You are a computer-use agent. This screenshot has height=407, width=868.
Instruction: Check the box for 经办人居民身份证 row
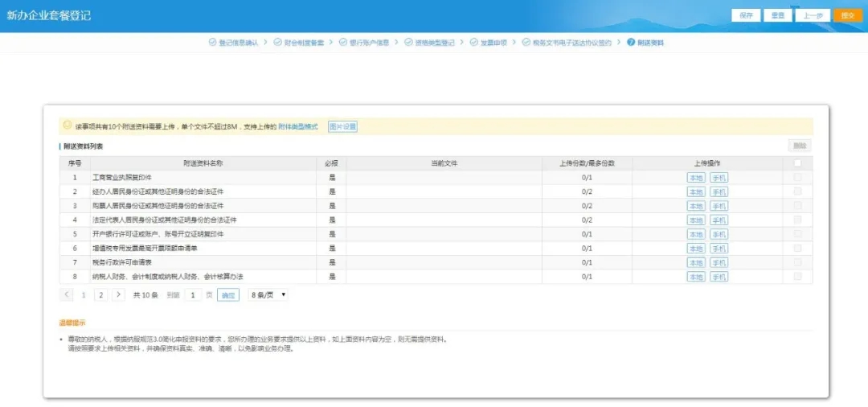[797, 191]
